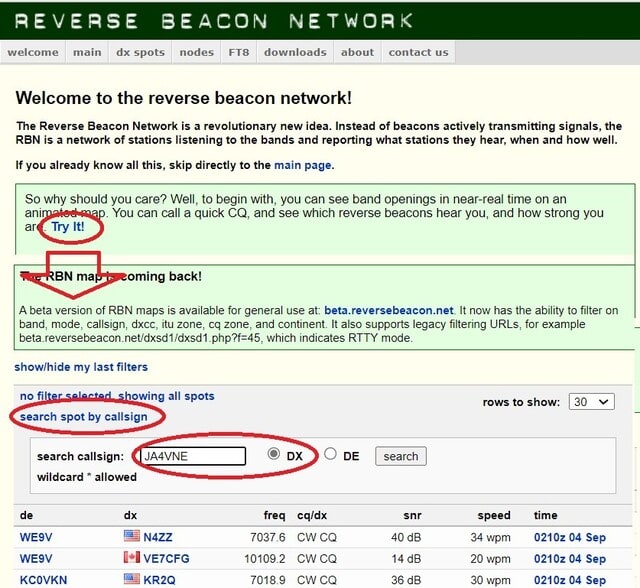The height and width of the screenshot is (588, 640).
Task: Click the Canadian flag icon beside VE7CFG
Action: (131, 557)
